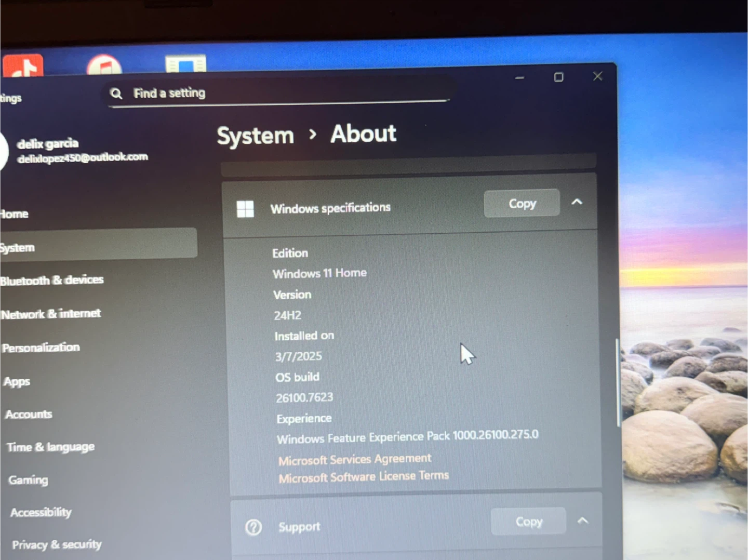Copy the Windows specifications
Viewport: 748px width, 560px height.
(x=522, y=203)
